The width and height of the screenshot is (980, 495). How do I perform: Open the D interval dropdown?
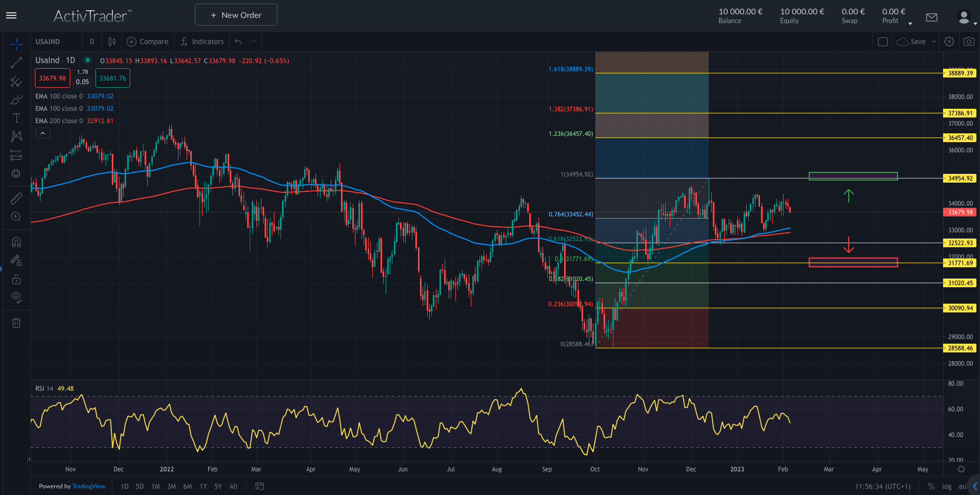pyautogui.click(x=91, y=42)
